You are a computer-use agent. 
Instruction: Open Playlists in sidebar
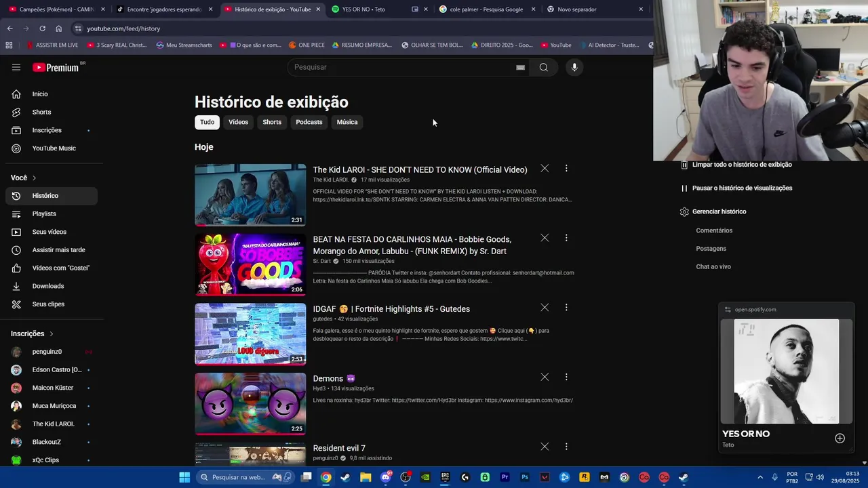pos(52,213)
